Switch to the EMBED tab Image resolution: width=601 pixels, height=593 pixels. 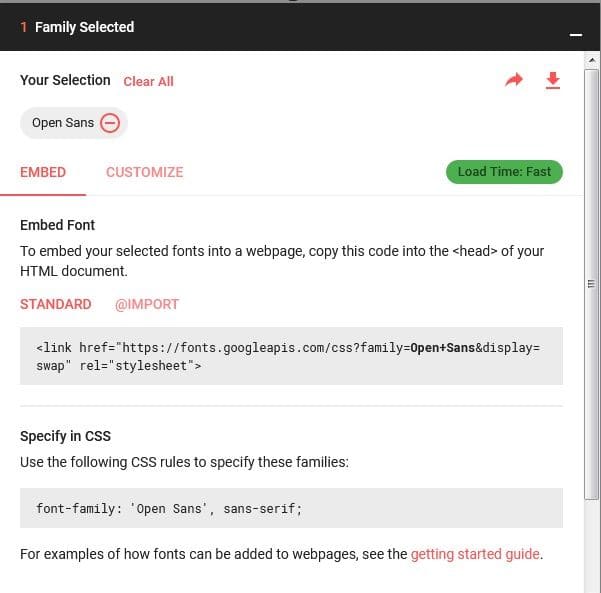point(43,172)
